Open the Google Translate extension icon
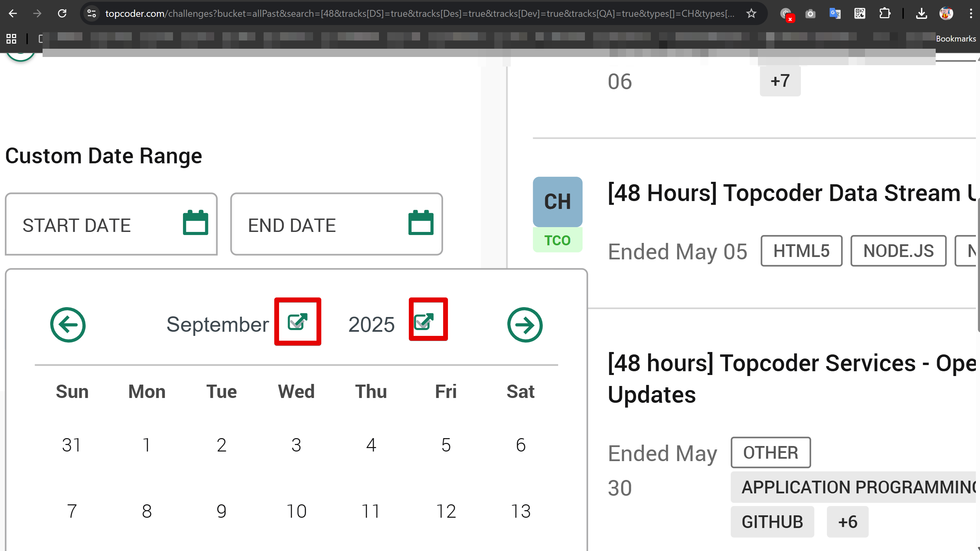This screenshot has width=980, height=551. [835, 14]
